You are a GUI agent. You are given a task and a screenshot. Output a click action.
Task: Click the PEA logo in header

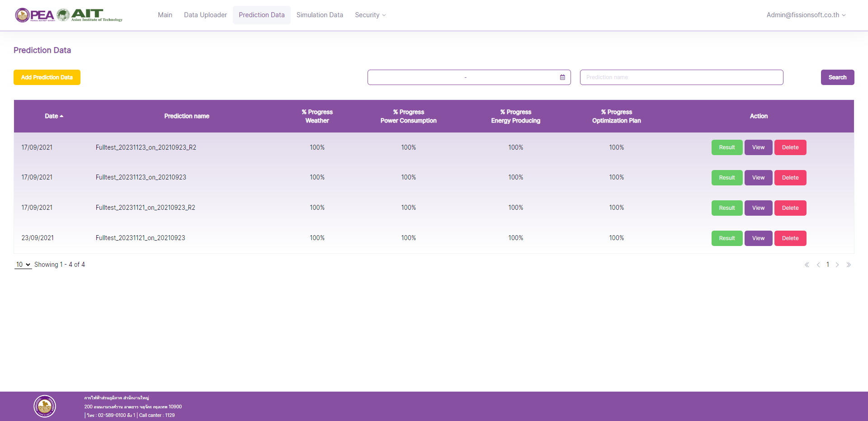tap(35, 15)
